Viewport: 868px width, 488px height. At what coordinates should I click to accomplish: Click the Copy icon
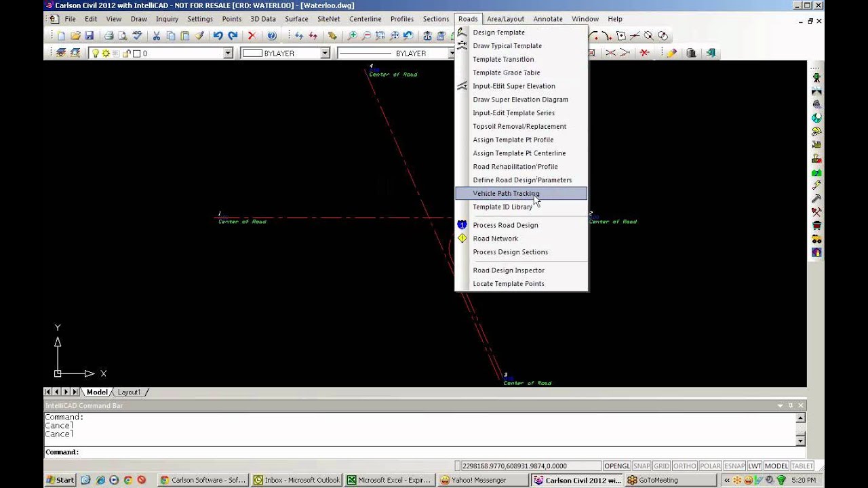[x=171, y=36]
